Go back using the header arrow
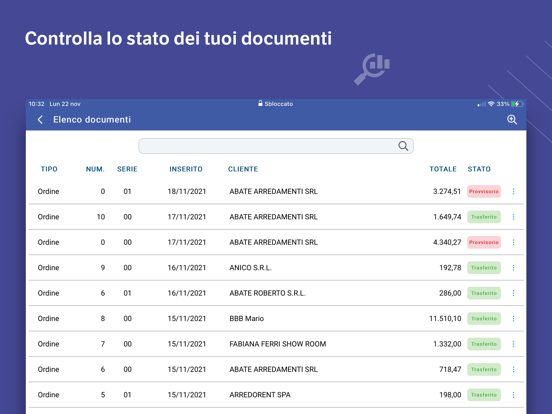This screenshot has height=414, width=552. click(x=40, y=120)
